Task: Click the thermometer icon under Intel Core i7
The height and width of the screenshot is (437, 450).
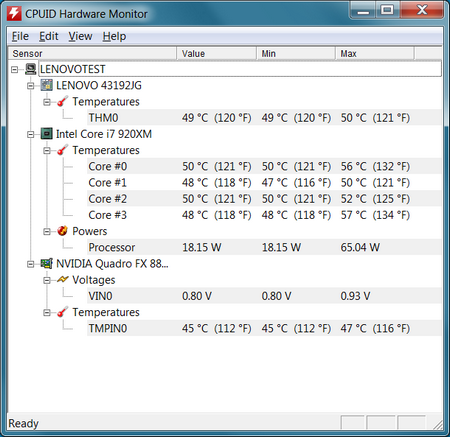Action: (63, 150)
